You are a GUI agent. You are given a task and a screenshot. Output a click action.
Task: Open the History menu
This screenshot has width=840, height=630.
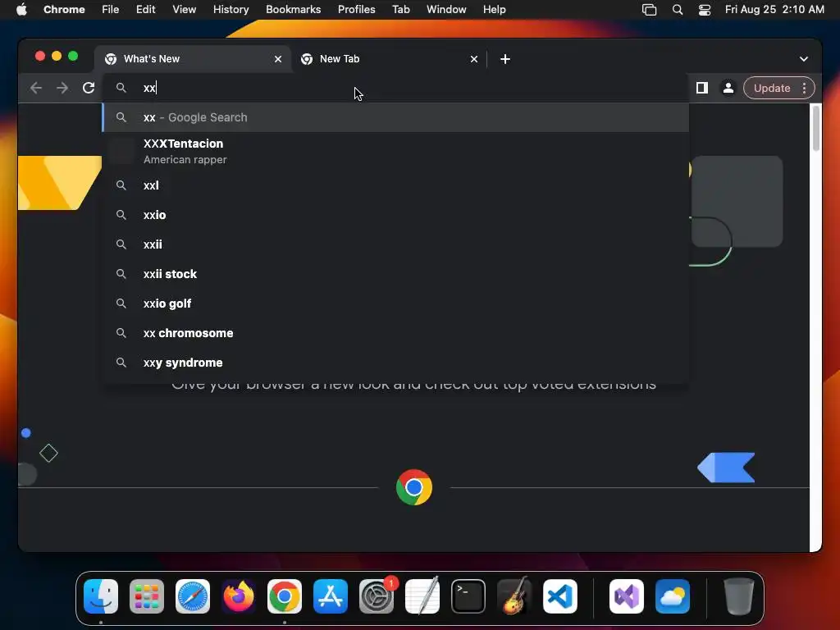[x=231, y=10]
